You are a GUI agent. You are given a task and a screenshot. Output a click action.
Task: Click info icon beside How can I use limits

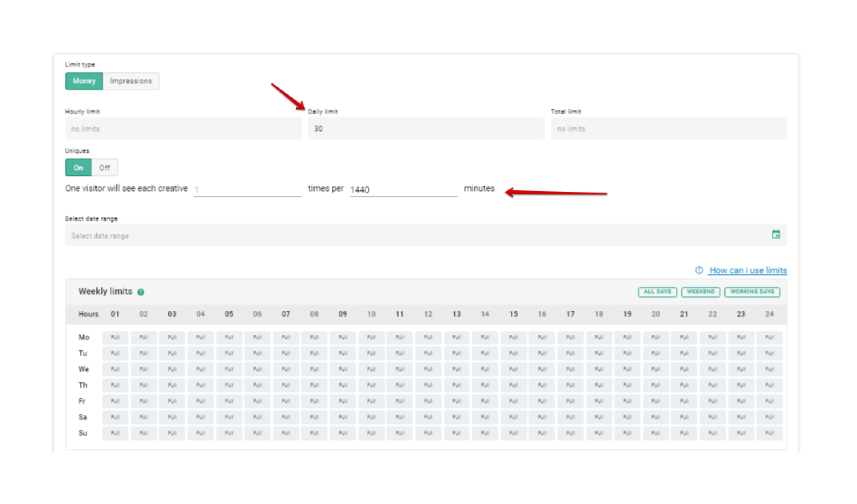(699, 270)
